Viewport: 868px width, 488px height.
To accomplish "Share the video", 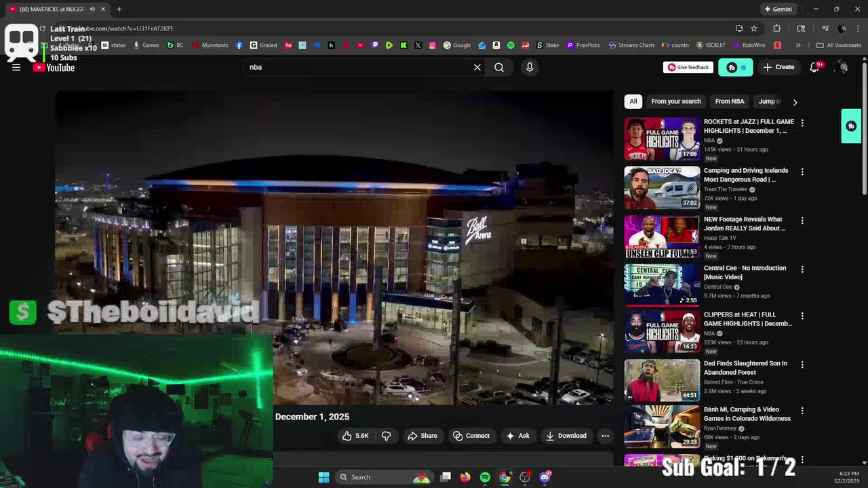I will click(x=422, y=436).
